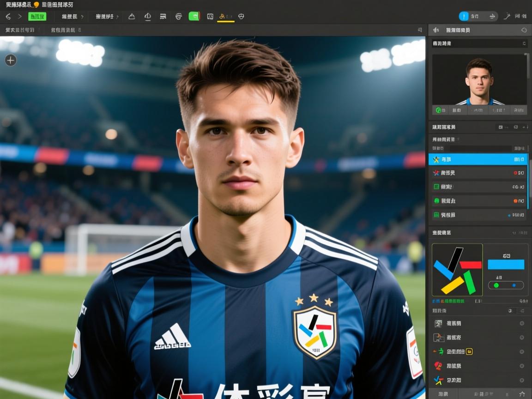Click the stacked-lines icon in top toolbar
532x399 pixels.
(x=163, y=17)
